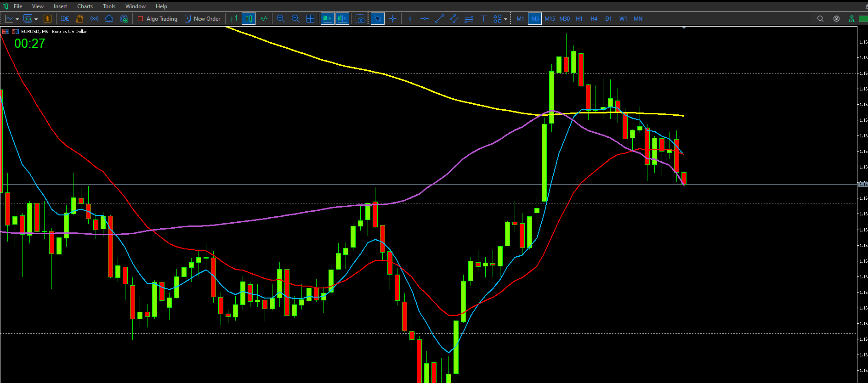Switch to the H1 timeframe
The image size is (868, 383).
click(x=579, y=19)
